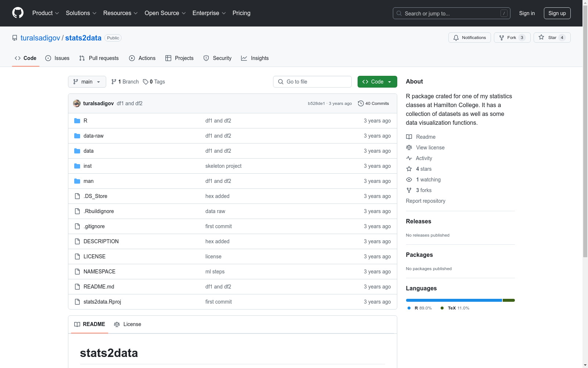Screen dimensions: 588x368
Task: Switch to the License tab
Action: pyautogui.click(x=128, y=324)
